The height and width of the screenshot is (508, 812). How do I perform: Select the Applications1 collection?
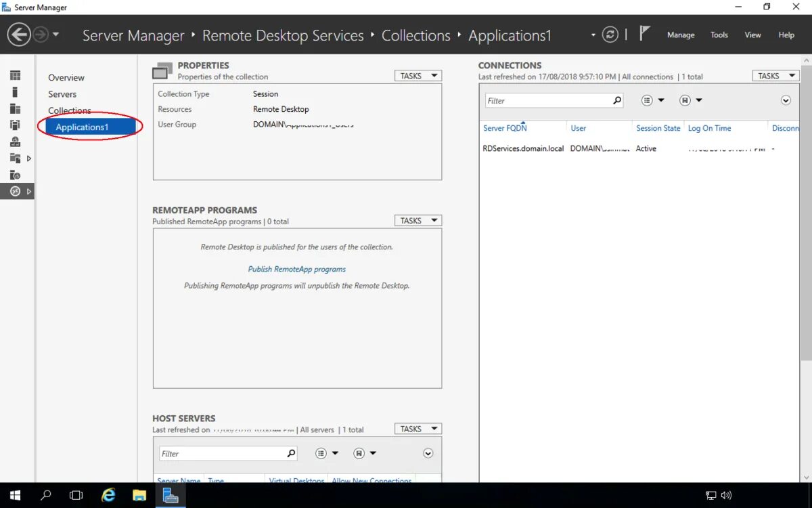click(x=89, y=127)
